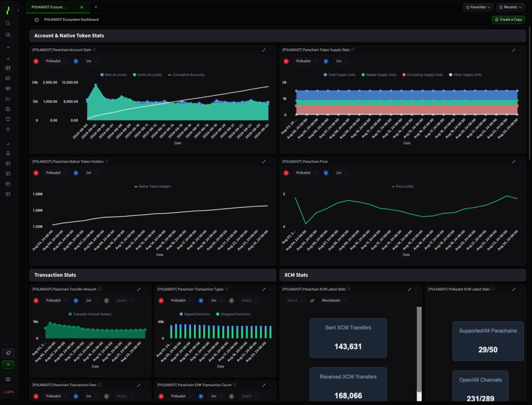Viewport: 532px width, 405px height.
Task: Open the lab flask icon in sidebar
Action: (8, 153)
